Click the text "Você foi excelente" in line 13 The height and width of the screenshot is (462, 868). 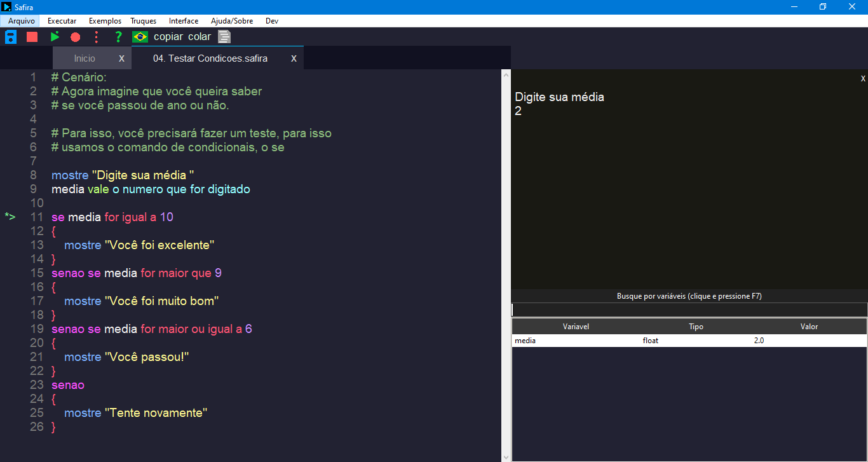click(160, 245)
